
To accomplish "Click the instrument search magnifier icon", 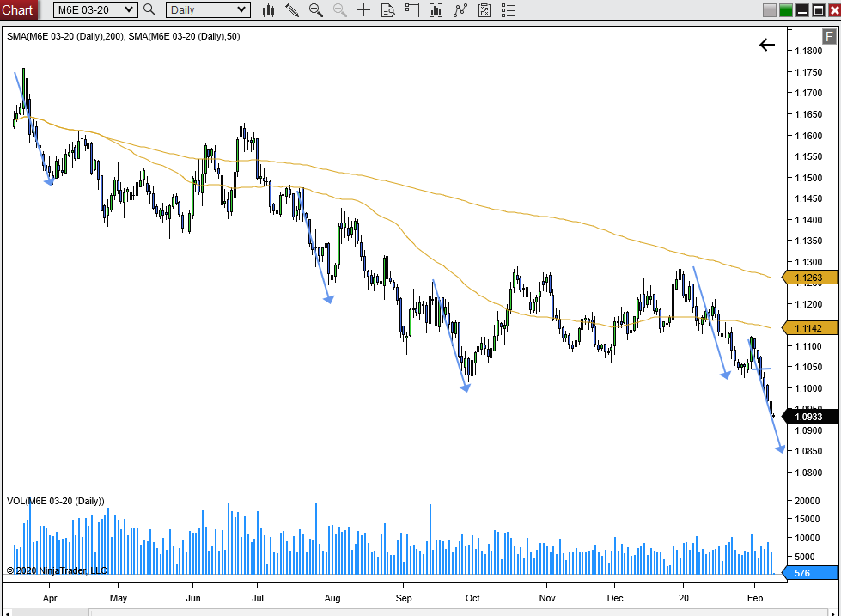I will pos(149,9).
